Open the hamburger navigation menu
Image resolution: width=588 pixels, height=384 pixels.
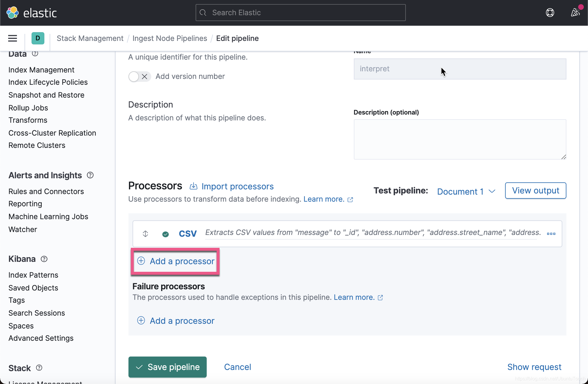pos(12,38)
